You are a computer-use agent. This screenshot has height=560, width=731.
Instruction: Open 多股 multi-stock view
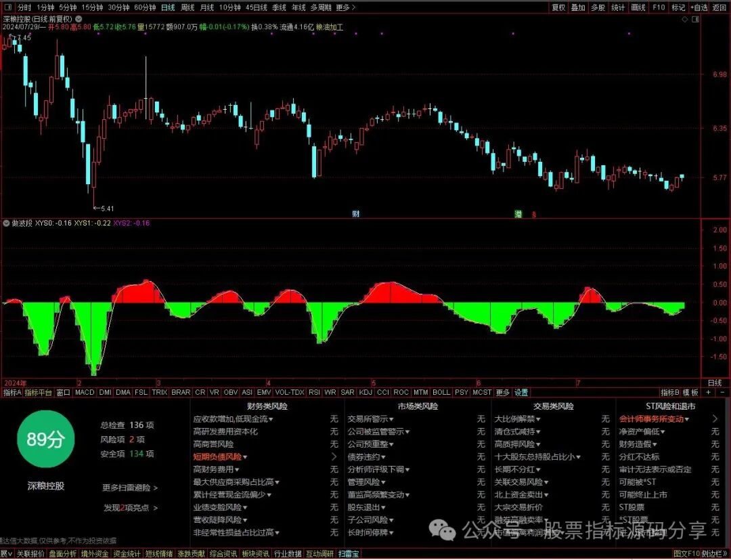click(x=598, y=7)
